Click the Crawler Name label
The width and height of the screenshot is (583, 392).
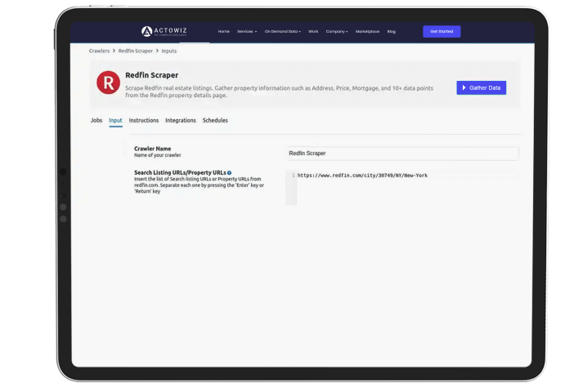152,149
